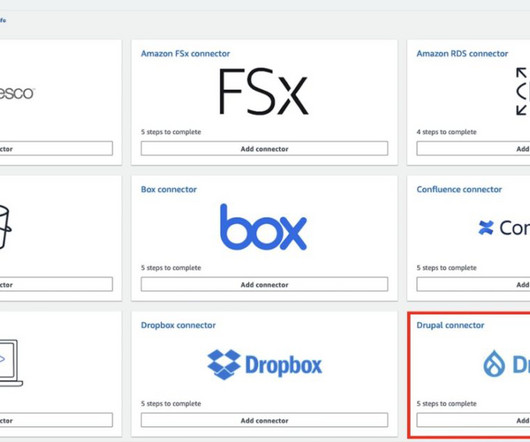Add the Dropbox connector

[264, 420]
